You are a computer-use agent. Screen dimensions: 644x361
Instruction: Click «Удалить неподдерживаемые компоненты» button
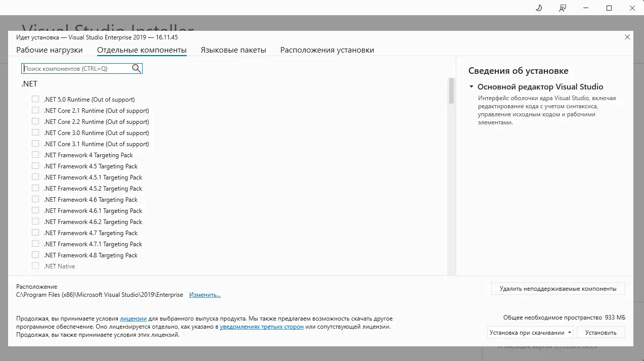(557, 288)
